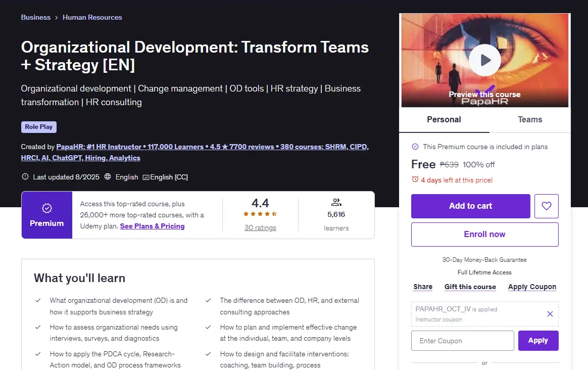This screenshot has height=370, width=588.
Task: Click the Role Play badge
Action: tap(38, 127)
